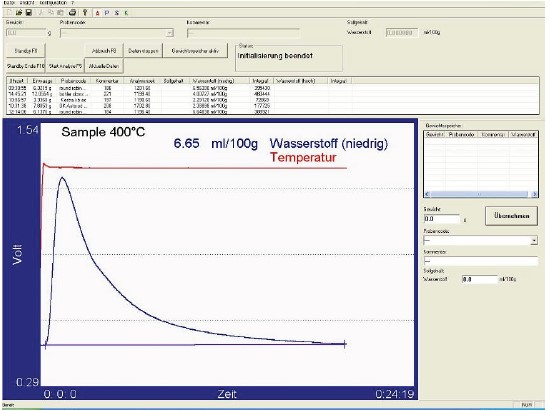Open the Probencode dropdown in the right panel

(534, 241)
